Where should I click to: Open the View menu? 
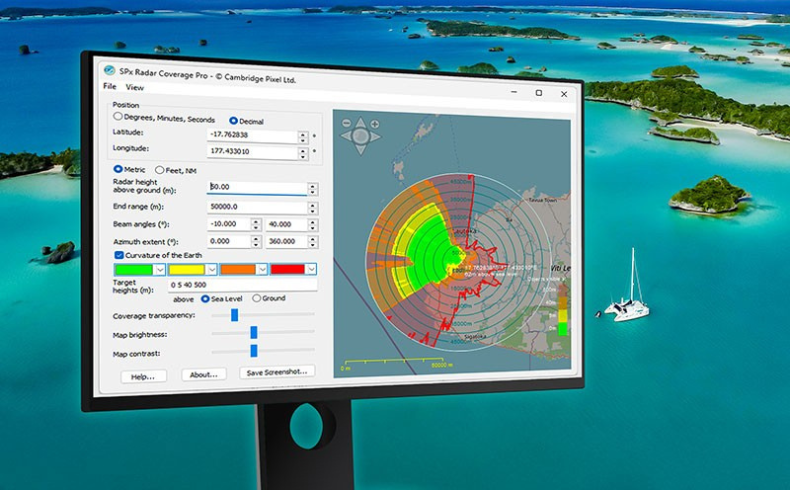tap(134, 88)
